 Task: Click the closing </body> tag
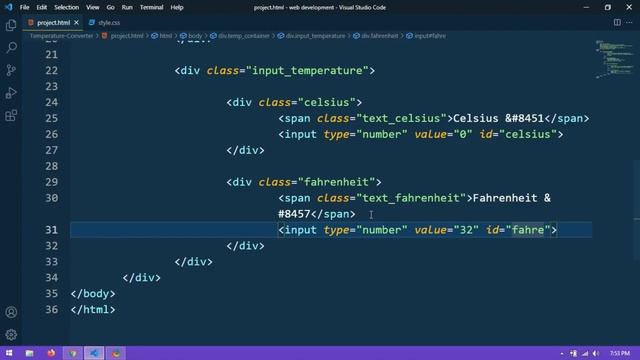93,294
